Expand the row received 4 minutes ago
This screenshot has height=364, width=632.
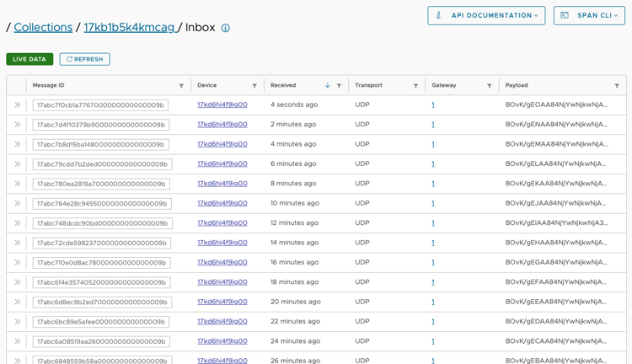(18, 144)
